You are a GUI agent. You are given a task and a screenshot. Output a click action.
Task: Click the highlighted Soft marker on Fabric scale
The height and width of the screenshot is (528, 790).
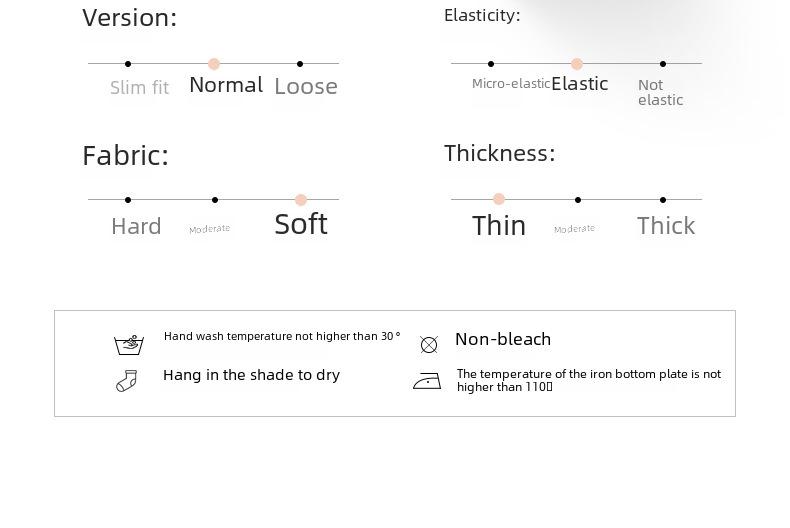click(x=301, y=200)
